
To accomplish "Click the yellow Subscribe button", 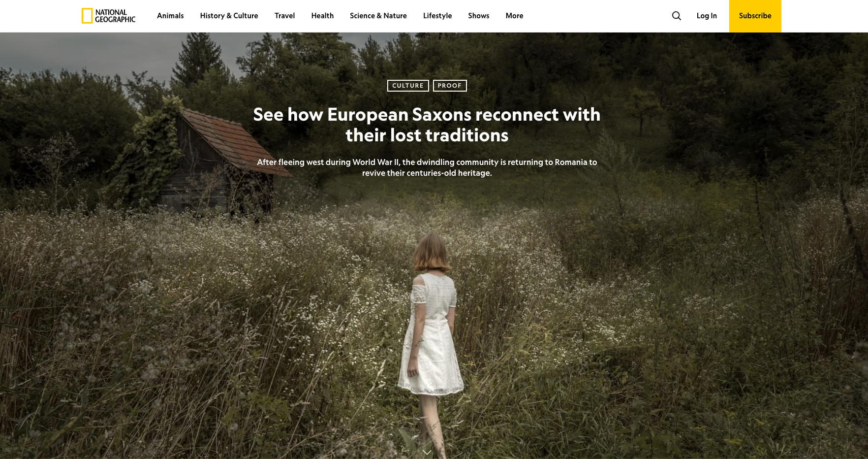I will pos(755,16).
